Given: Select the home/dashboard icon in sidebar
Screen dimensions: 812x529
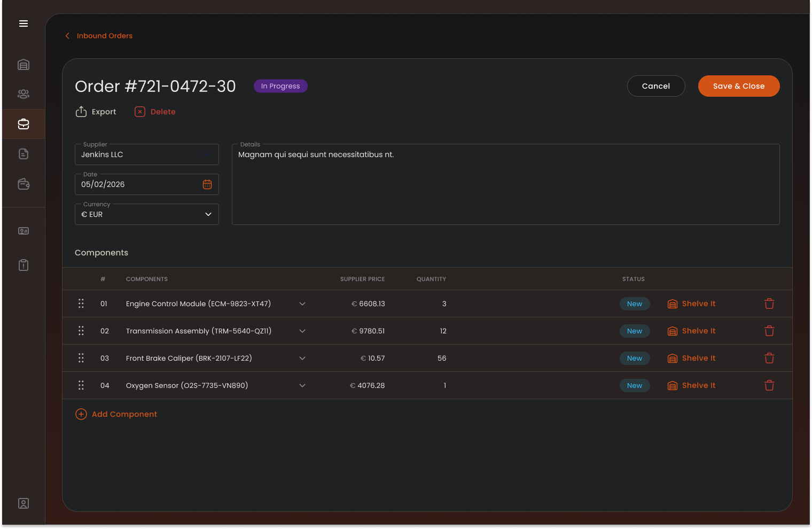Looking at the screenshot, I should coord(24,64).
